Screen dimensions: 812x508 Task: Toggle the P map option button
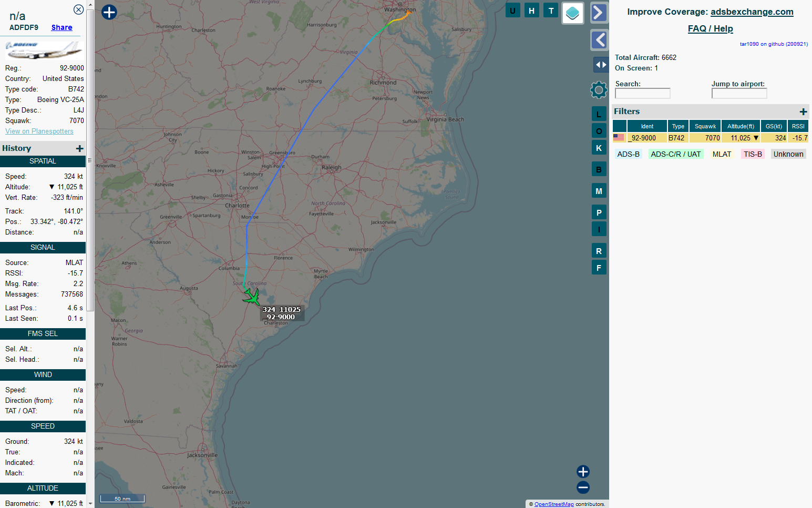pyautogui.click(x=599, y=212)
